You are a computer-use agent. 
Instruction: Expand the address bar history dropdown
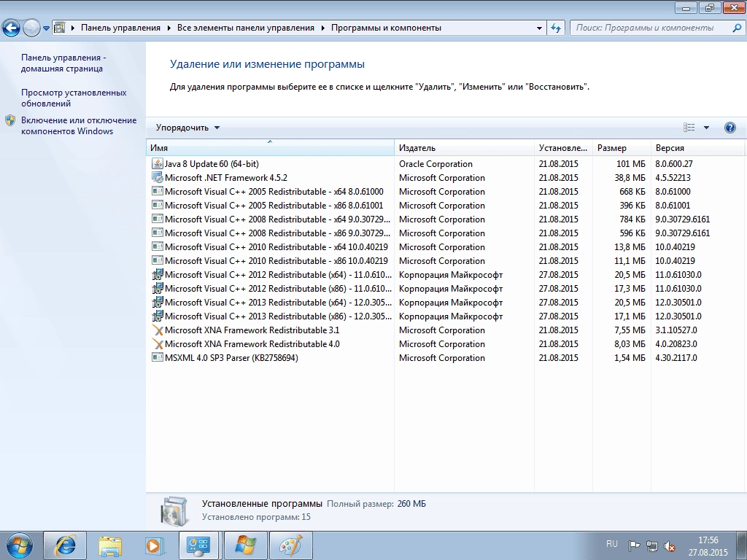[x=539, y=28]
